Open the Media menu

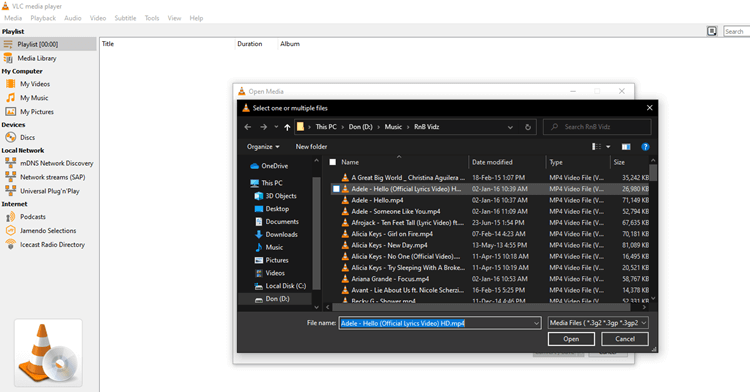click(13, 18)
